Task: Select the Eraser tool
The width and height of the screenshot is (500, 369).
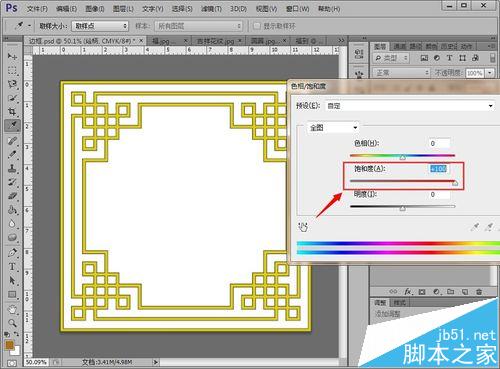Action: coord(12,196)
